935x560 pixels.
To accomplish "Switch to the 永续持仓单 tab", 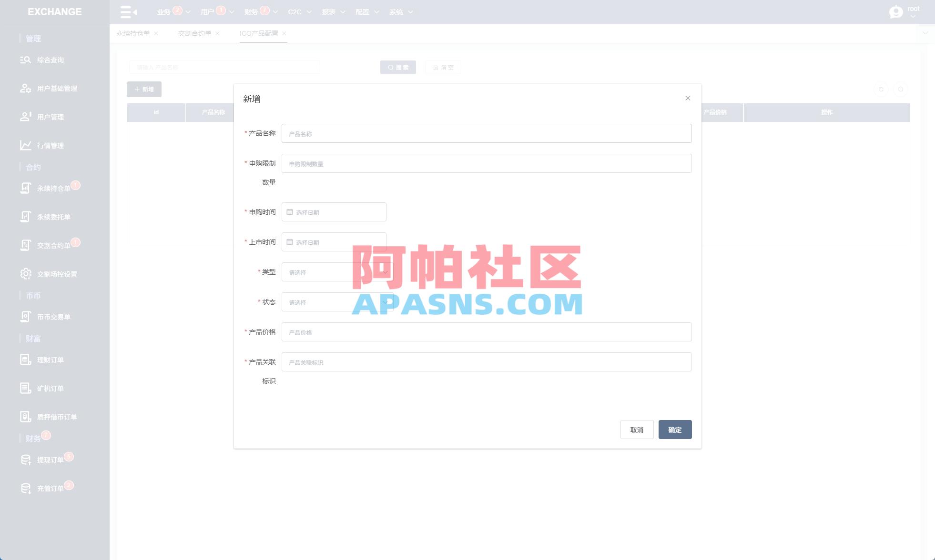I will point(135,33).
